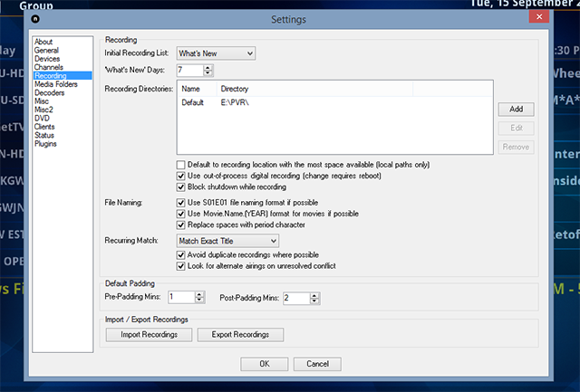Open the About settings page
Screen dimensions: 580x392
43,42
